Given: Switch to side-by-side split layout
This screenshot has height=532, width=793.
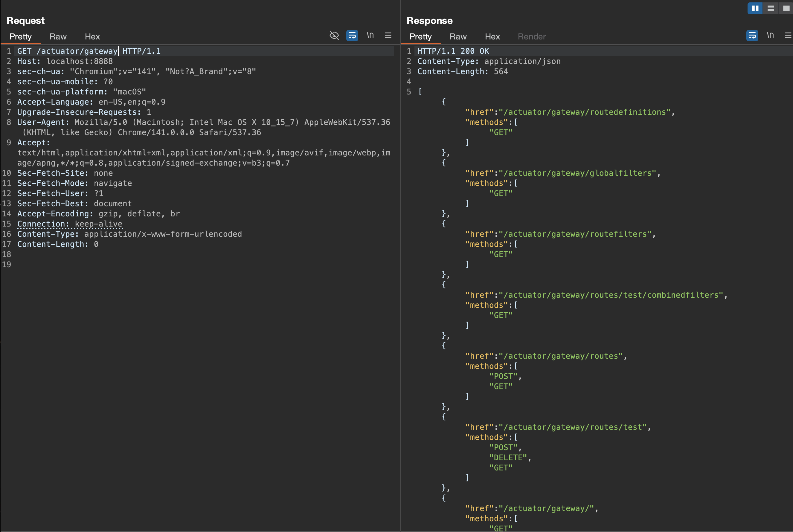Looking at the screenshot, I should [x=755, y=8].
